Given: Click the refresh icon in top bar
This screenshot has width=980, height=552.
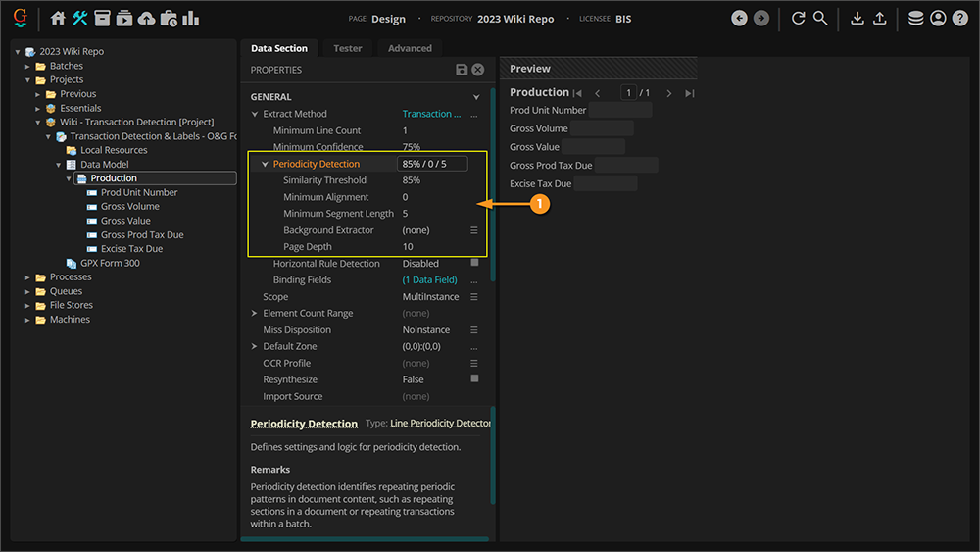Looking at the screenshot, I should click(798, 19).
